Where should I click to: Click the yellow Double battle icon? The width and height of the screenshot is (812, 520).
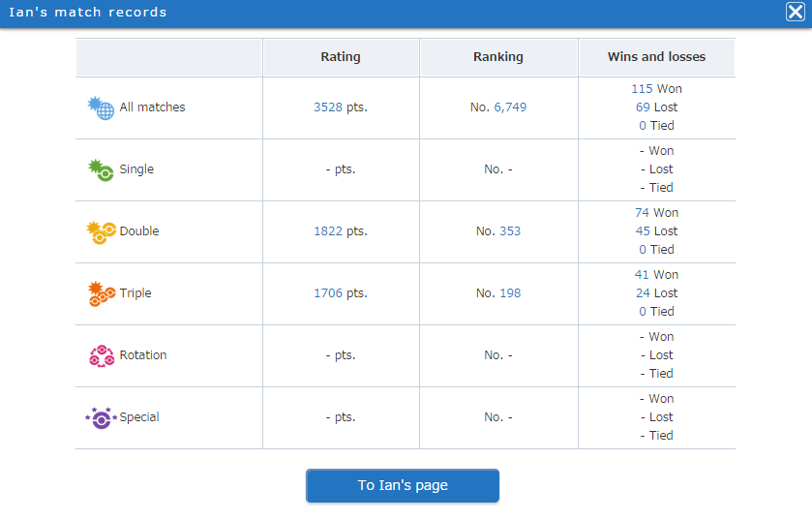pos(101,232)
